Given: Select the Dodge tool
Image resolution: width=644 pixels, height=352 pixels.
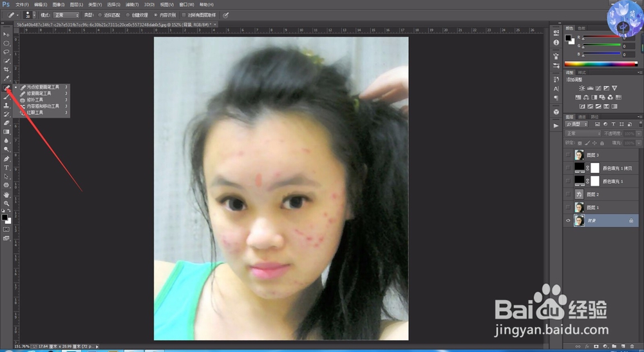Looking at the screenshot, I should coord(6,150).
